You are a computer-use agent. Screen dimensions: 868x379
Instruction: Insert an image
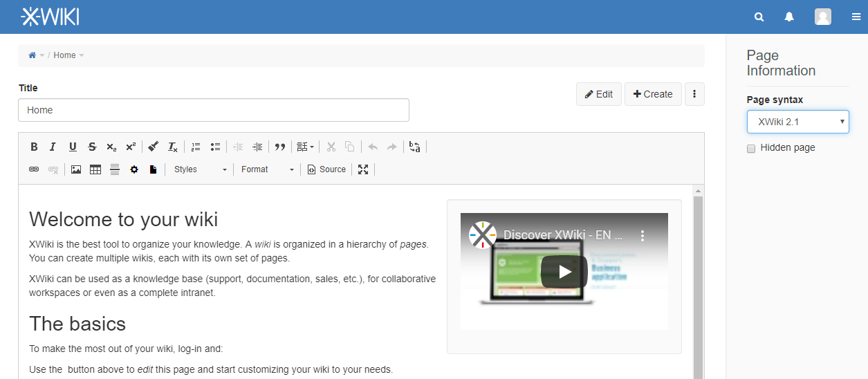76,169
